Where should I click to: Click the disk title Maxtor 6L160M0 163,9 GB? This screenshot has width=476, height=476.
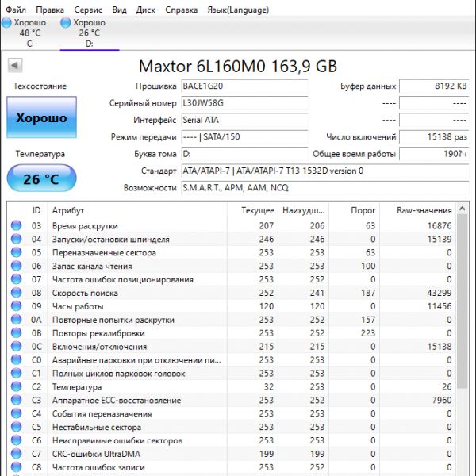(238, 66)
